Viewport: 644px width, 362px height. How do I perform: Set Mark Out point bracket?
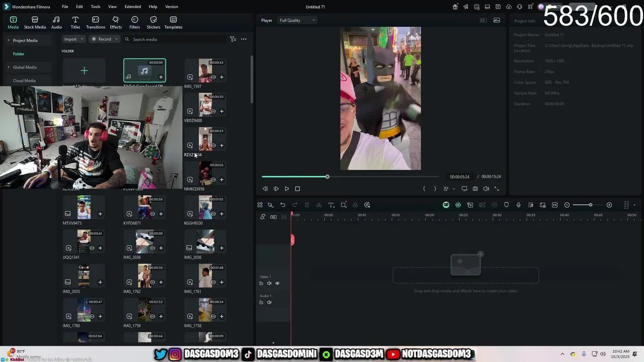pos(435,189)
